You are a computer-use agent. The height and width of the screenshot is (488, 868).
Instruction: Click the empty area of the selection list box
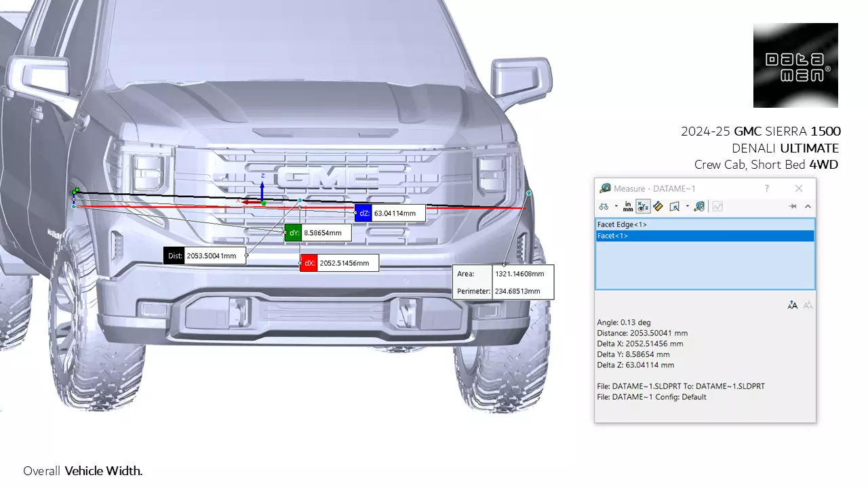[705, 266]
